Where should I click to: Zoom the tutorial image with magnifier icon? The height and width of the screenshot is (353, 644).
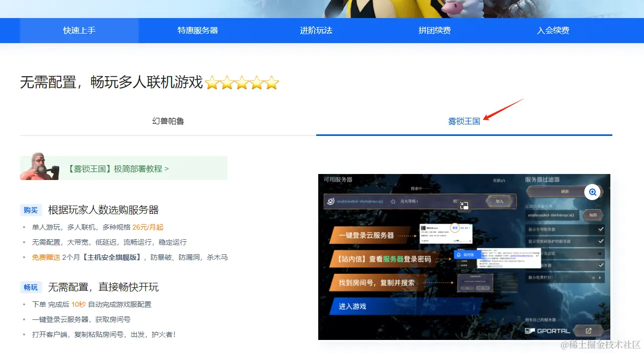point(592,192)
